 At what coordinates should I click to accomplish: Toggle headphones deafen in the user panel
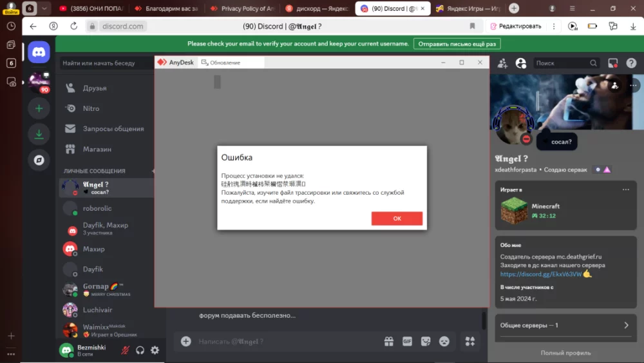point(140,350)
